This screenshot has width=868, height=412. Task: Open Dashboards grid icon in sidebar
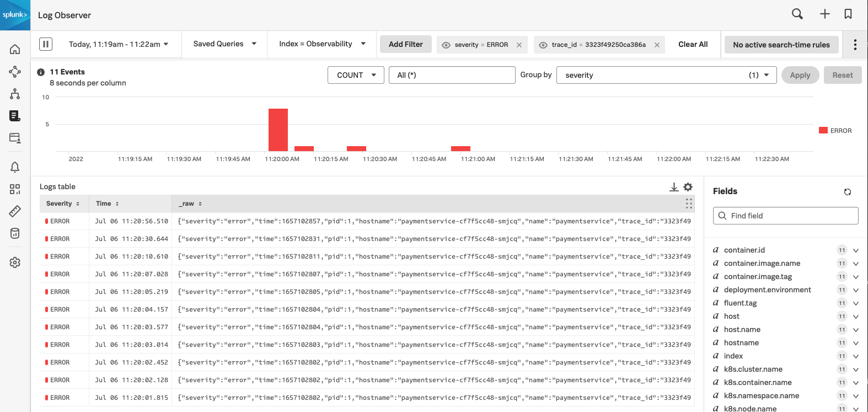15,189
